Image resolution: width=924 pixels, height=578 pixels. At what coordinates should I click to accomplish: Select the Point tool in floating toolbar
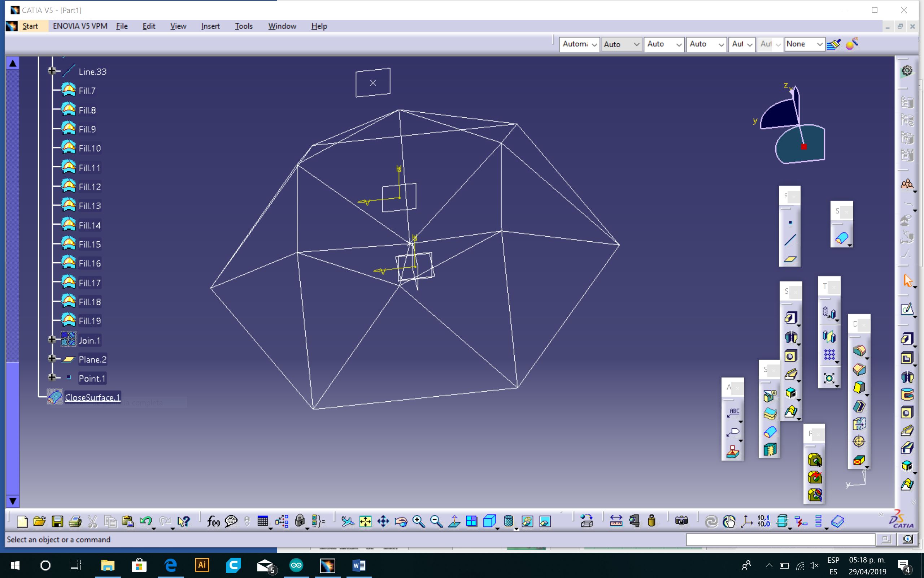click(790, 223)
